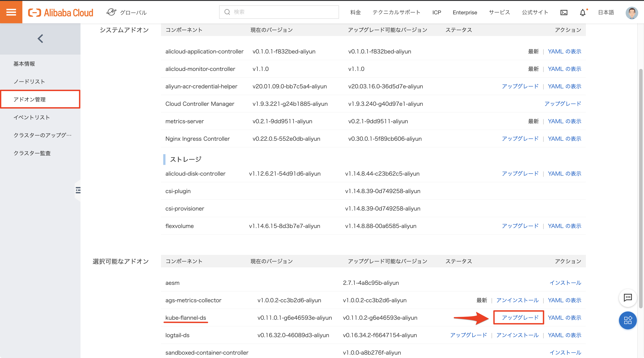Image resolution: width=644 pixels, height=358 pixels.
Task: Open ノードリスト in the sidebar
Action: click(29, 82)
